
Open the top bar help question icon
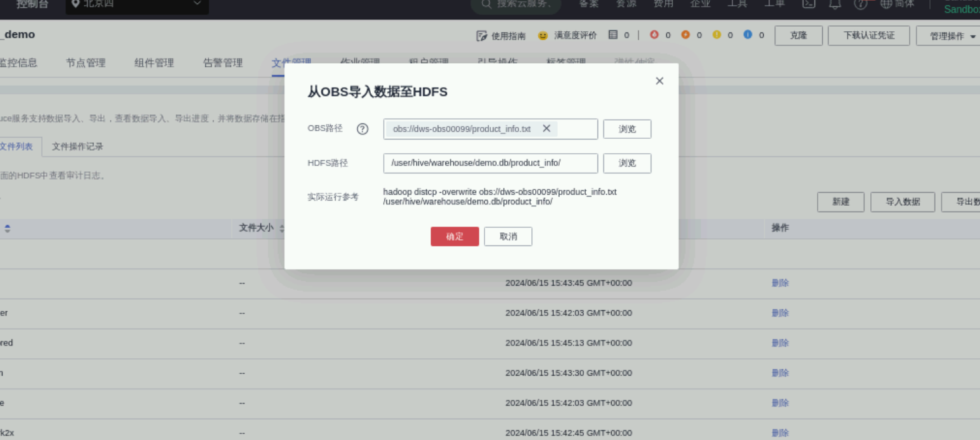(x=861, y=4)
